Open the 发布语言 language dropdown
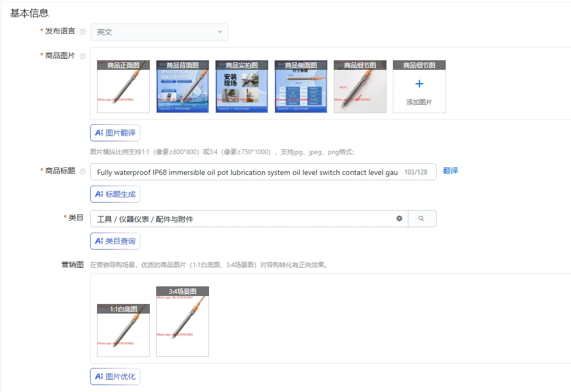Viewport: 571px width, 392px height. point(159,32)
